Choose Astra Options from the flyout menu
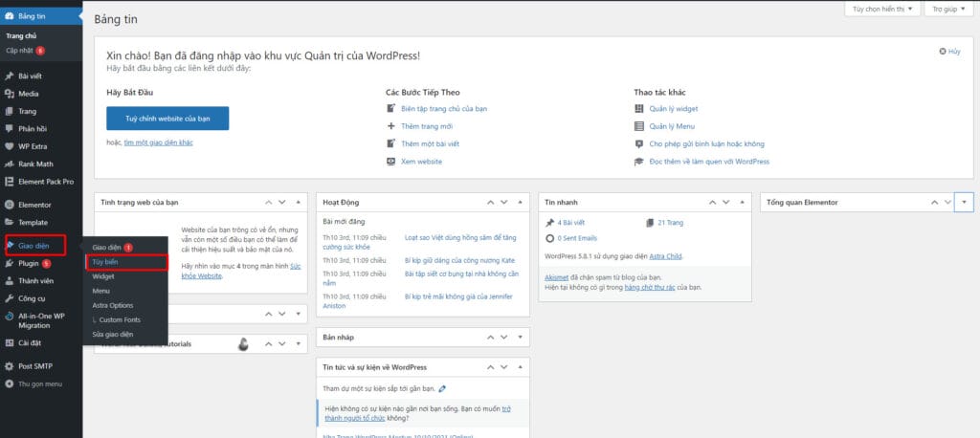This screenshot has width=980, height=438. click(113, 305)
